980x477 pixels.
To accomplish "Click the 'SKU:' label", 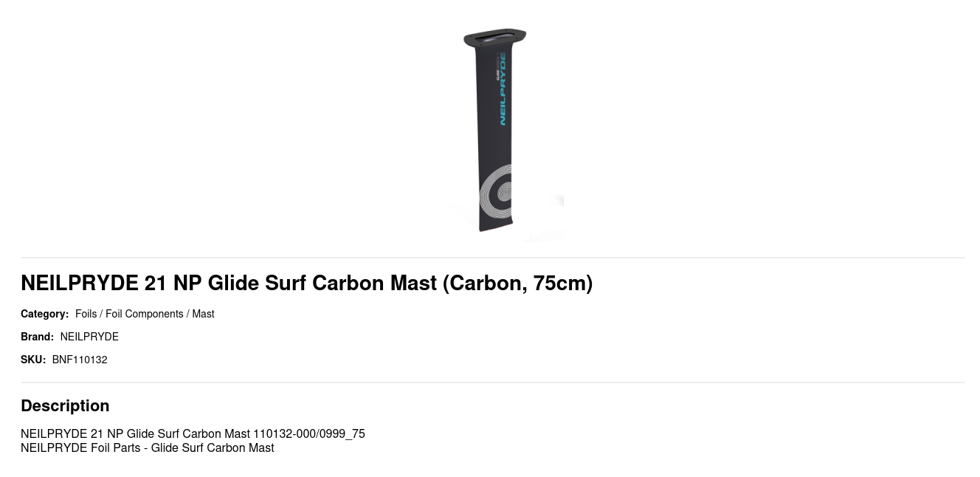I will (33, 360).
